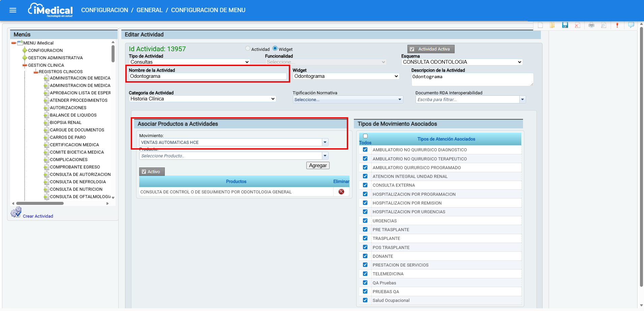Click the Agregar button
The height and width of the screenshot is (311, 644).
317,165
